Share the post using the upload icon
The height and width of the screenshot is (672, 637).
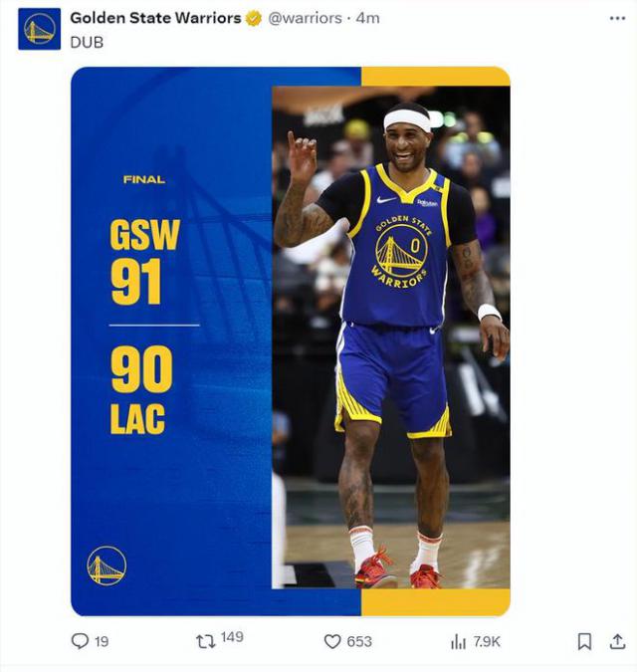tap(617, 641)
